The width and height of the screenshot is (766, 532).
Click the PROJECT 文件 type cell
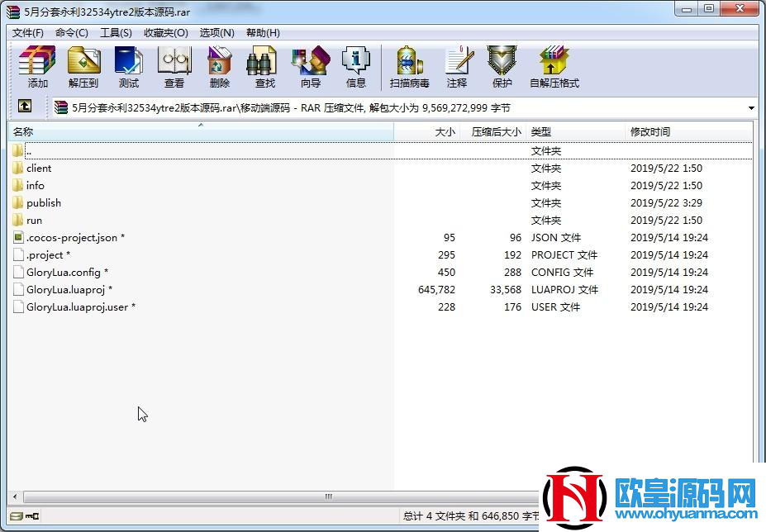(564, 254)
